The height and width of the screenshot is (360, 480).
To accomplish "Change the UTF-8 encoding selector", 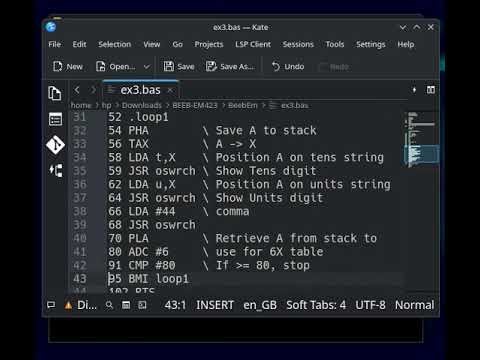I will (x=370, y=305).
